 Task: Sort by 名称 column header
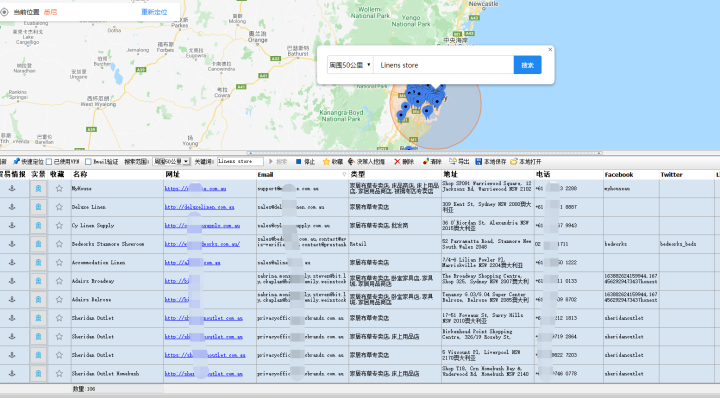[x=80, y=174]
